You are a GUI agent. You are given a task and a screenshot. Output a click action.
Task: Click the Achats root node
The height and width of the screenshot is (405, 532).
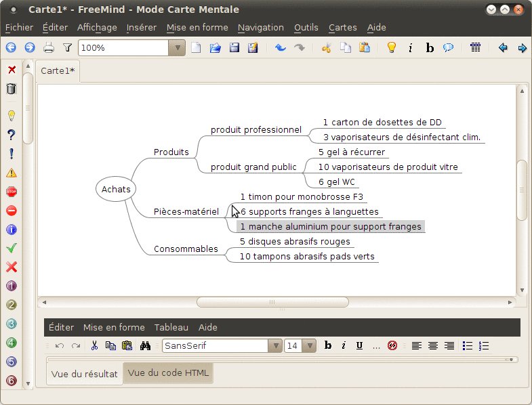click(116, 189)
